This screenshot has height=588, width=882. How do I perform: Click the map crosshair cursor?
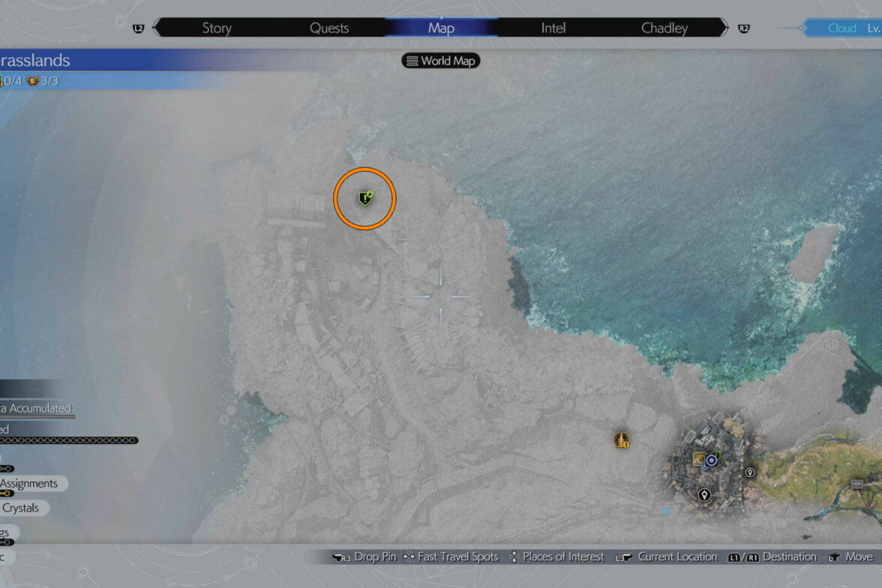(440, 296)
